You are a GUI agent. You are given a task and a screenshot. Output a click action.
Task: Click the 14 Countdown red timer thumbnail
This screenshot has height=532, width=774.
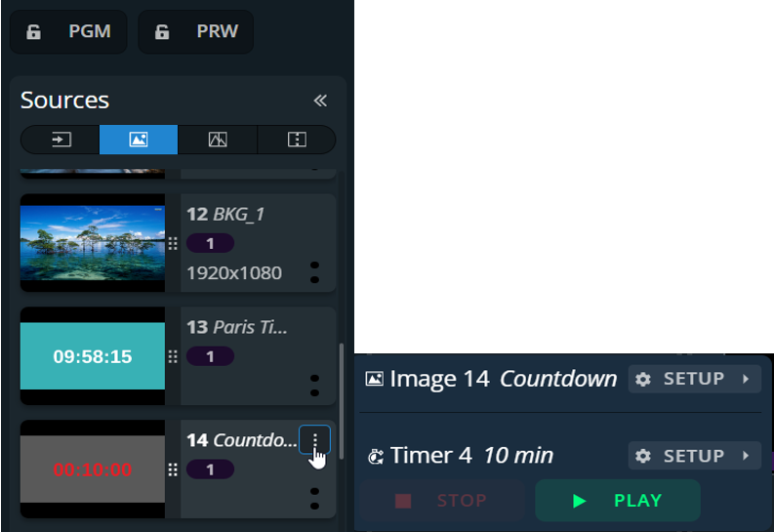pos(93,469)
